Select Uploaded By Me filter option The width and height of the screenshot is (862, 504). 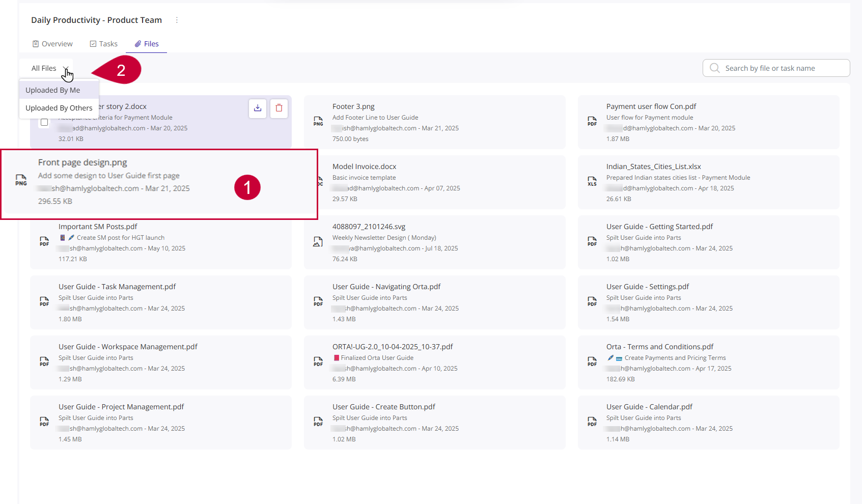(x=53, y=90)
